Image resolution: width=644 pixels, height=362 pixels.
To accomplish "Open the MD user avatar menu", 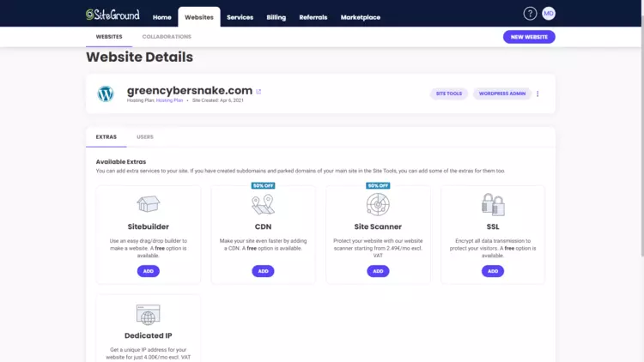I will click(x=549, y=14).
